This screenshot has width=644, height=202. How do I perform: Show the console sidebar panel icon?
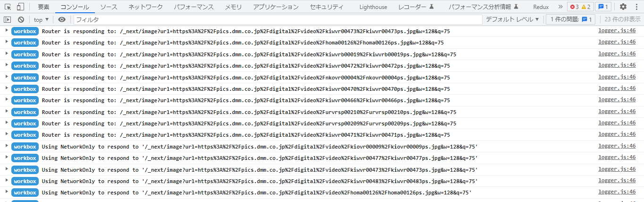click(x=7, y=19)
